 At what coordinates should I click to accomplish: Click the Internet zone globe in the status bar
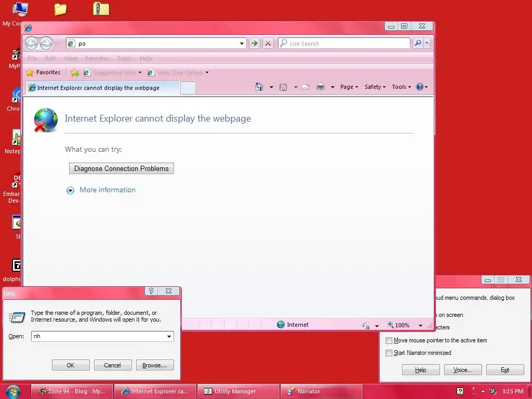[x=281, y=325]
